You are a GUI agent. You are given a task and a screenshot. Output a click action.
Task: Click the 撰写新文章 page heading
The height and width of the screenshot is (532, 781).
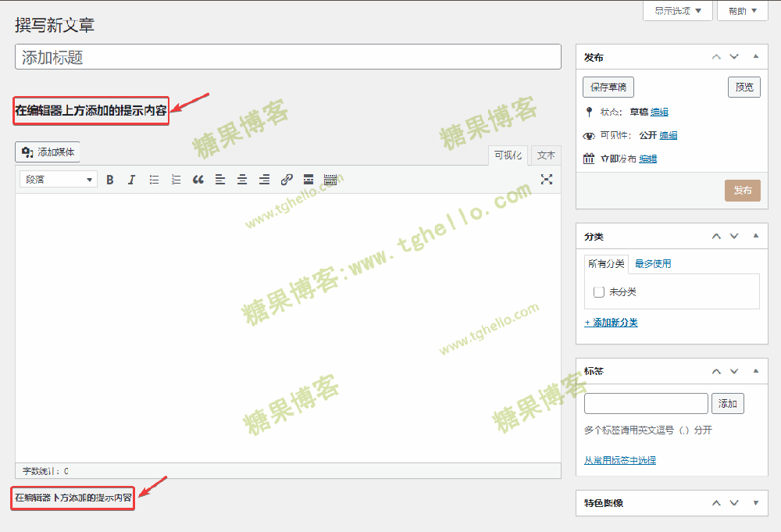(x=55, y=25)
